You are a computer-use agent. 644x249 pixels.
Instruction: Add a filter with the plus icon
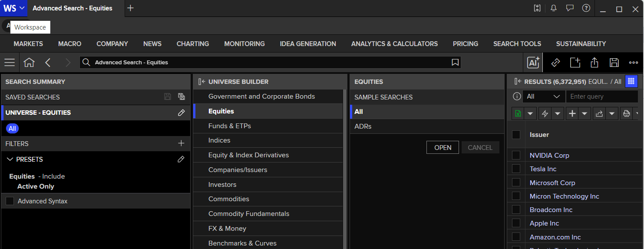182,143
